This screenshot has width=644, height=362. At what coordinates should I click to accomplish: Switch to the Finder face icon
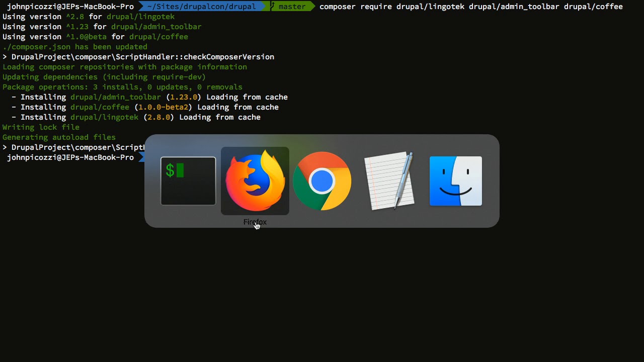(x=456, y=181)
